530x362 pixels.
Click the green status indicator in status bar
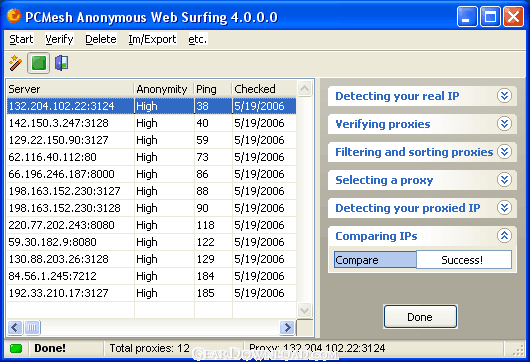[16, 348]
